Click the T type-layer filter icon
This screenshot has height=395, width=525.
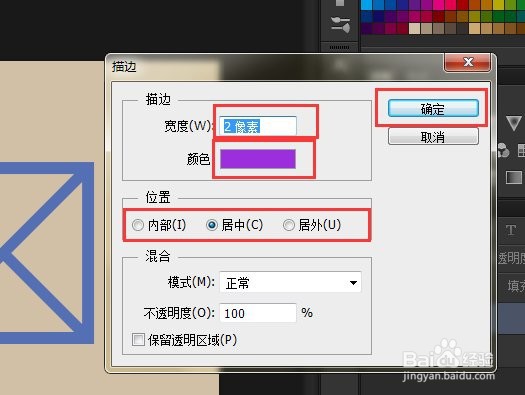511,230
